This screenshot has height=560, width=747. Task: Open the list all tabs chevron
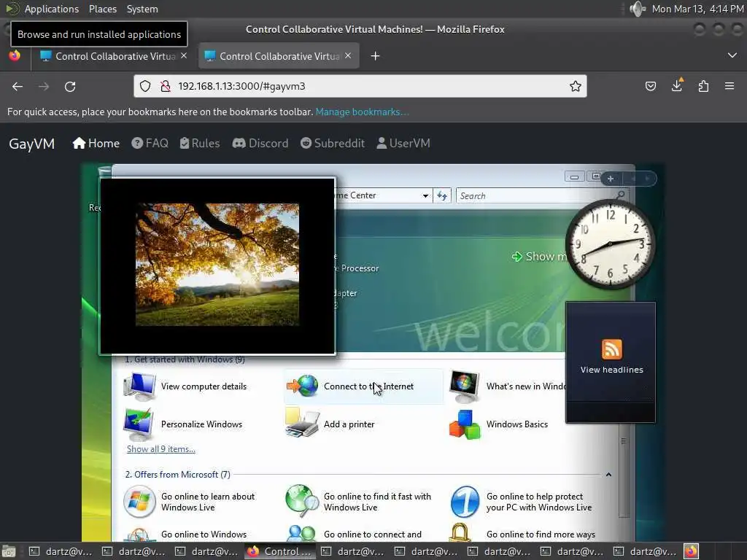click(732, 55)
